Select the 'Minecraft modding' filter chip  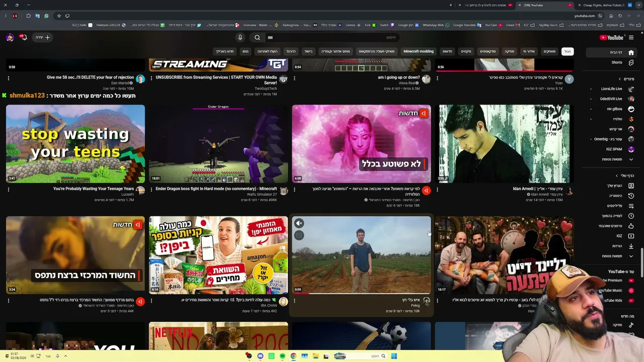419,51
